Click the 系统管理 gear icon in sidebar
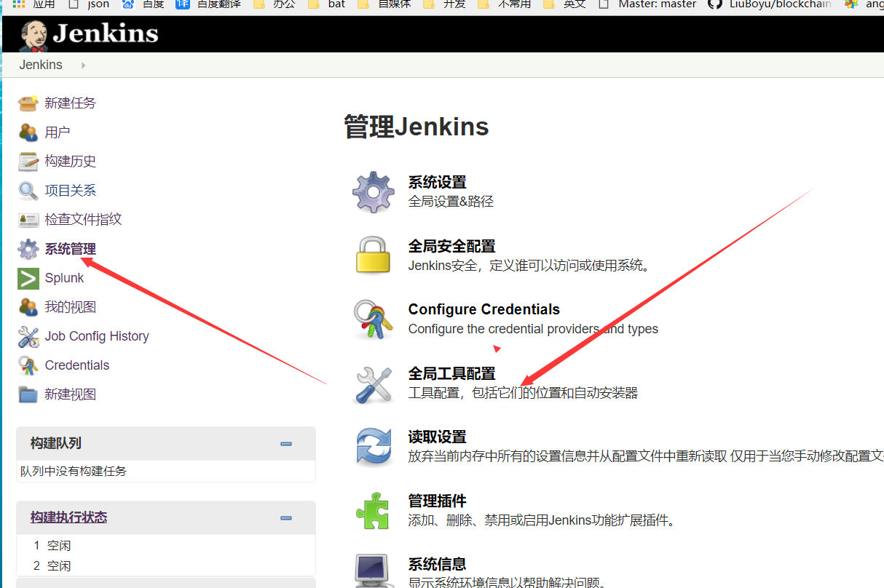Image resolution: width=884 pixels, height=588 pixels. 28,249
